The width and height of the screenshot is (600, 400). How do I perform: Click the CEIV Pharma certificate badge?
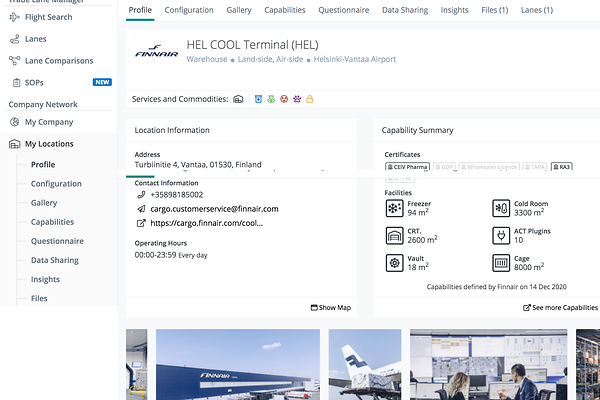coord(408,167)
